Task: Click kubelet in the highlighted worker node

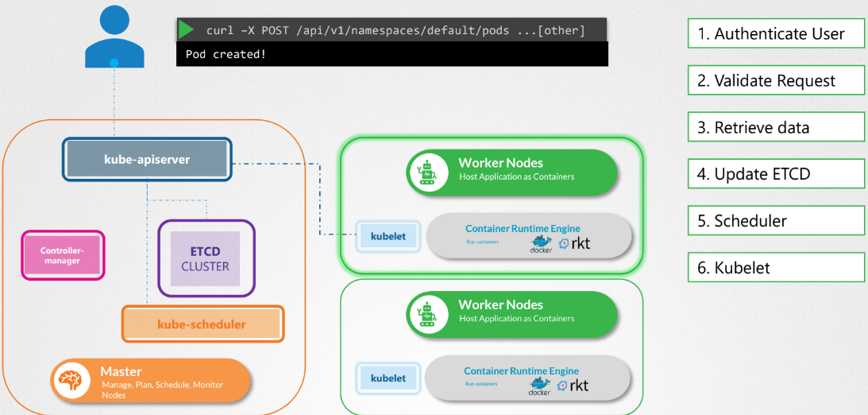Action: (x=388, y=236)
